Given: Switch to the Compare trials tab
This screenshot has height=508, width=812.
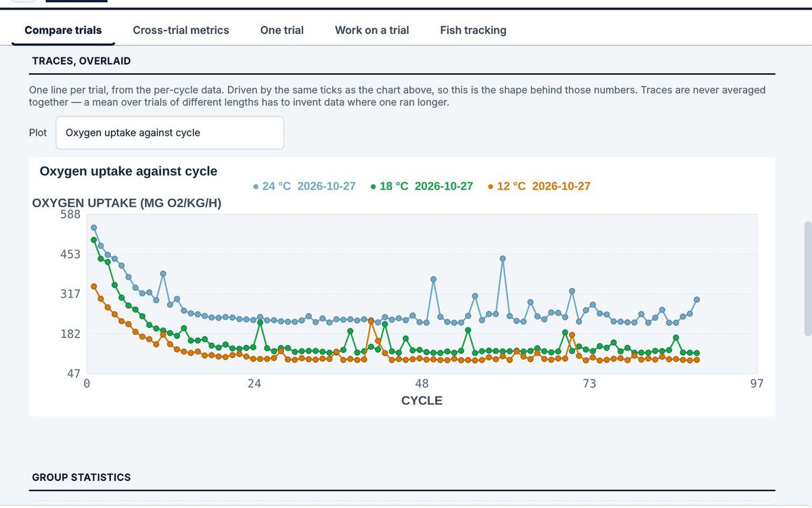Looking at the screenshot, I should [x=63, y=30].
